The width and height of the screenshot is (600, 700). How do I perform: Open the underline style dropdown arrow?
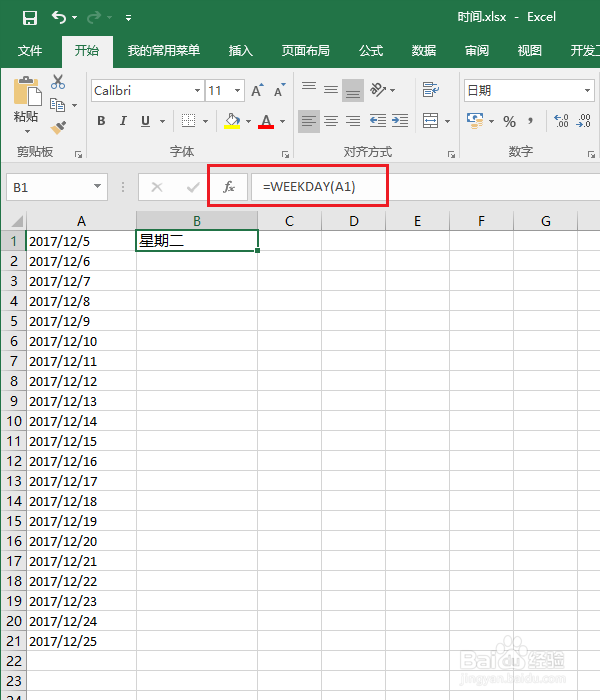[x=162, y=121]
